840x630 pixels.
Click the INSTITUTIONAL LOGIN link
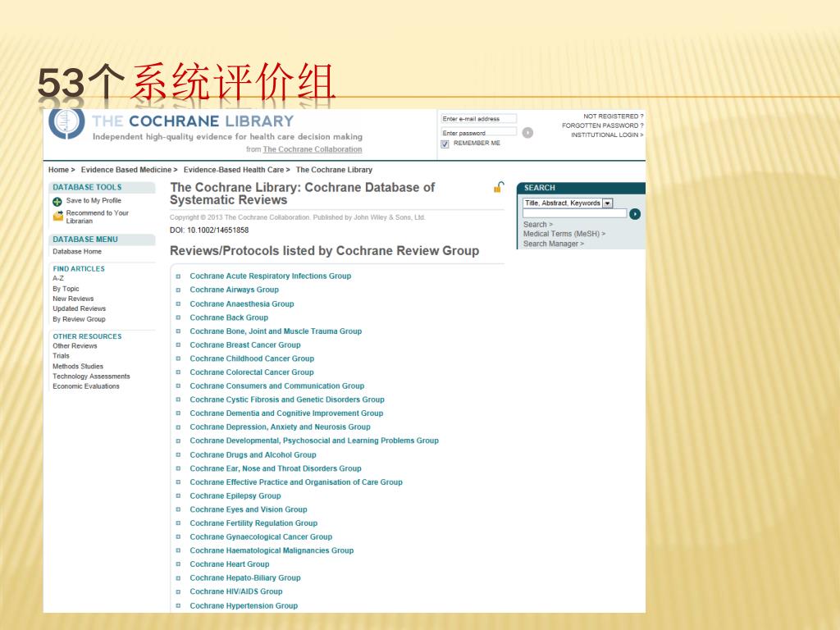point(607,135)
